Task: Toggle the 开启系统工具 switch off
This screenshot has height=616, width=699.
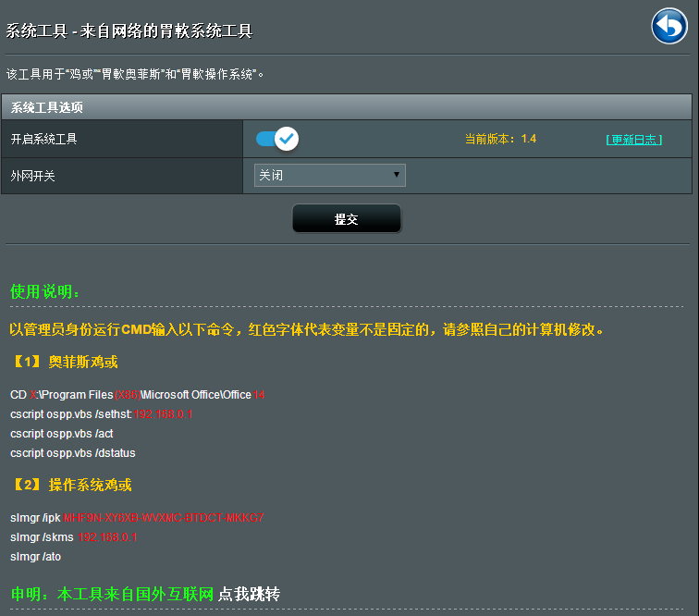Action: (x=276, y=139)
